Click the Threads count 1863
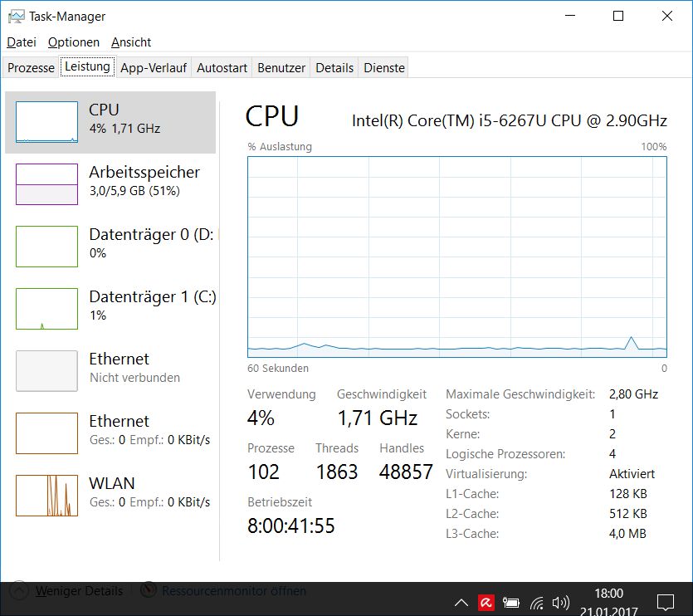693x616 pixels. point(337,472)
